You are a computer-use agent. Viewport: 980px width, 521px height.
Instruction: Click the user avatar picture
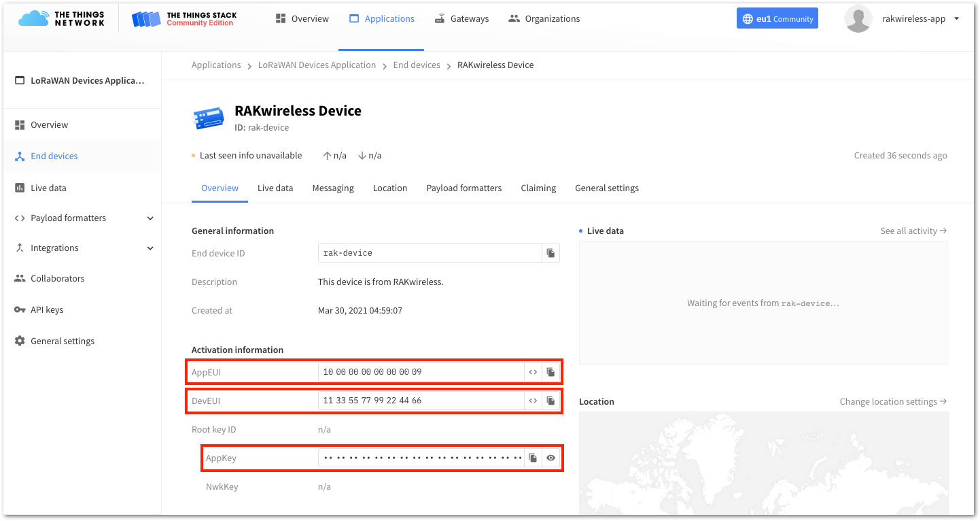coord(858,19)
